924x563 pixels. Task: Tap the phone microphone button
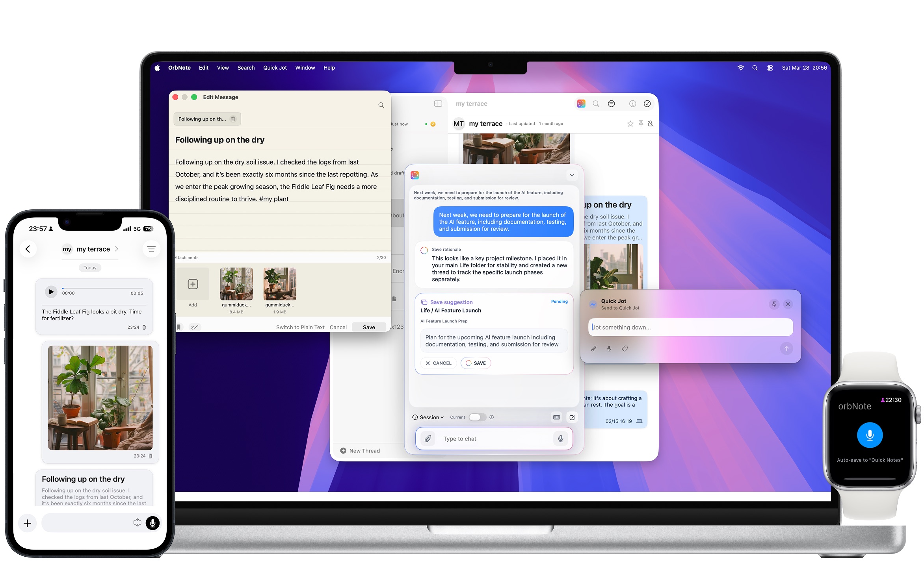(152, 523)
